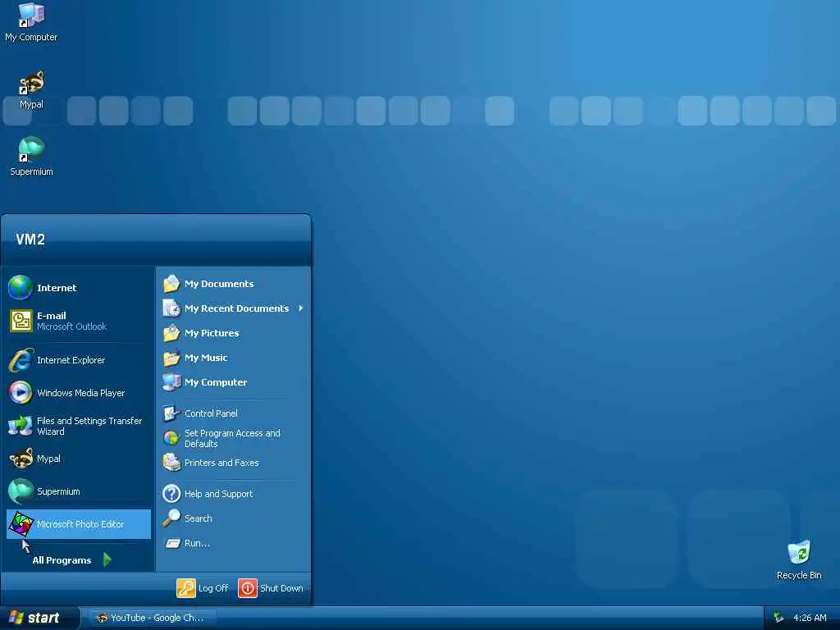Launch Mypal from the desktop icon
Screen dimensions: 840x630
(x=31, y=89)
